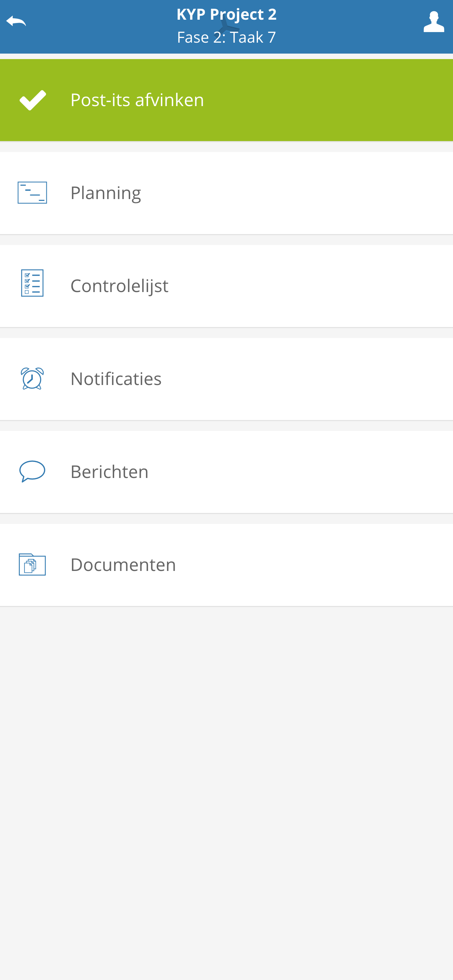Tap the Planning Gantt chart icon
This screenshot has height=980, width=453.
coord(32,193)
